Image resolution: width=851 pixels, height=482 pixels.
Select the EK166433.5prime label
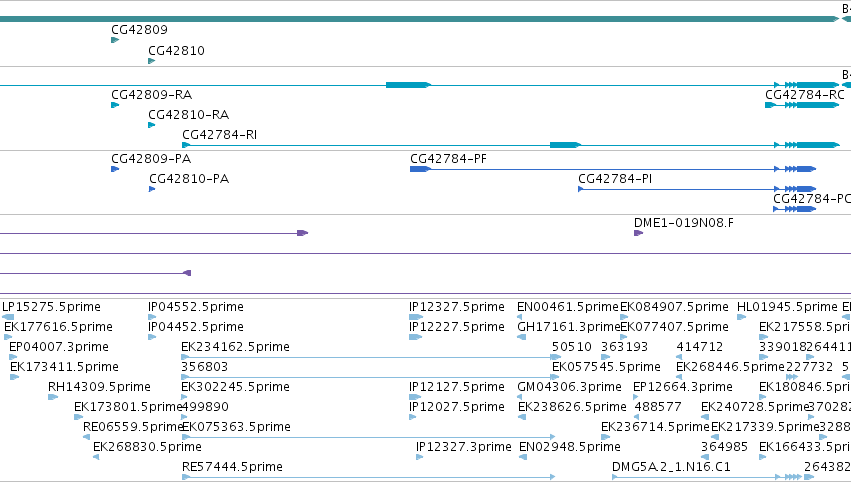tap(805, 447)
